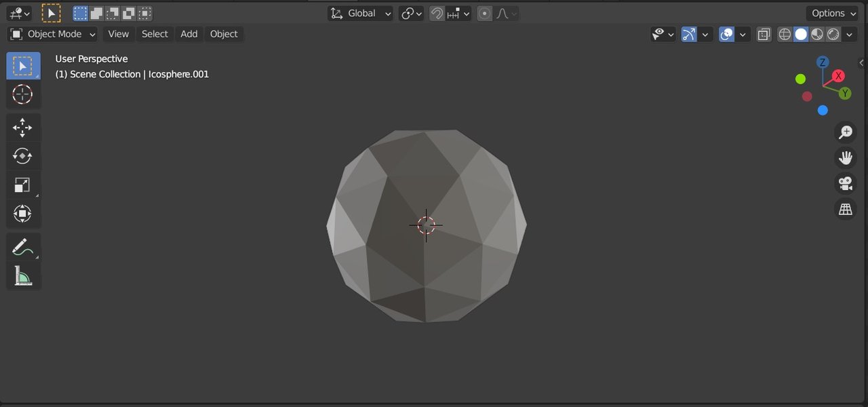Viewport: 868px width, 407px height.
Task: Open the viewport shading options dropdown
Action: coord(850,34)
